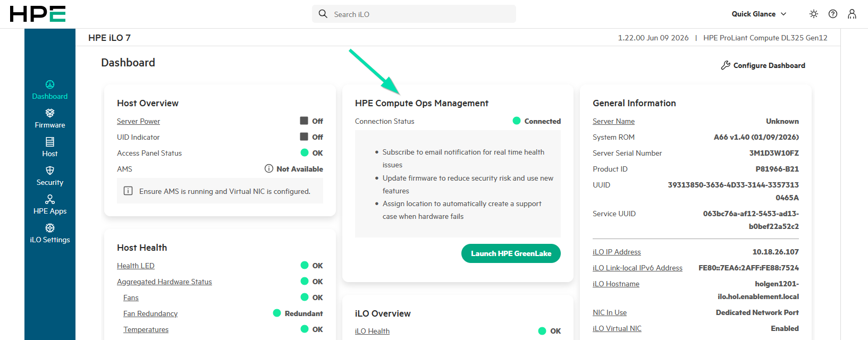
Task: Click HPE ProLiant Compute DL325 Gen12 text
Action: coord(765,38)
